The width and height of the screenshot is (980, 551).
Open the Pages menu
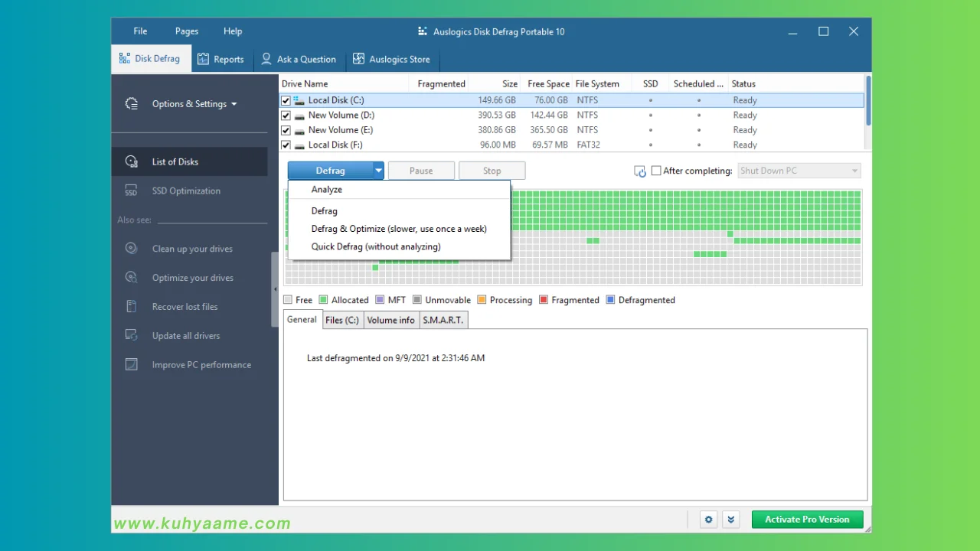(187, 31)
